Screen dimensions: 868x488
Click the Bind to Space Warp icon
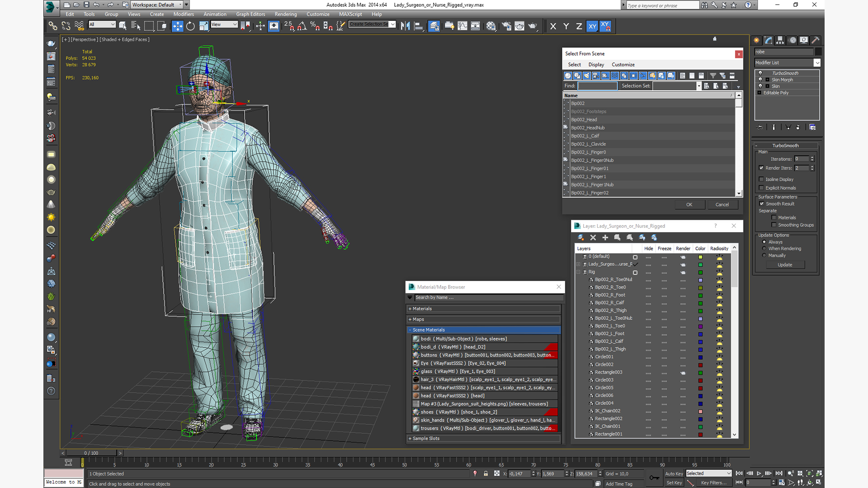tap(79, 26)
